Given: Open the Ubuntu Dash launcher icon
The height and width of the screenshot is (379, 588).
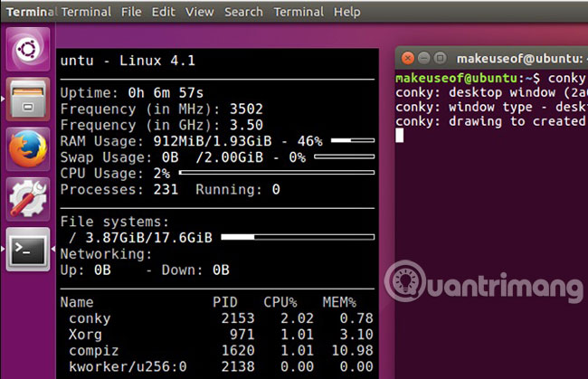Looking at the screenshot, I should click(x=28, y=49).
